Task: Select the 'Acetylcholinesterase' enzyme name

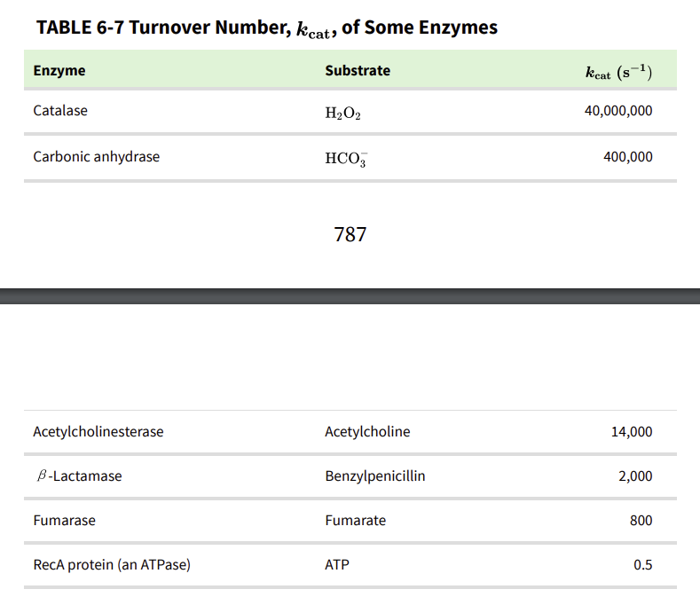Action: coord(98,432)
